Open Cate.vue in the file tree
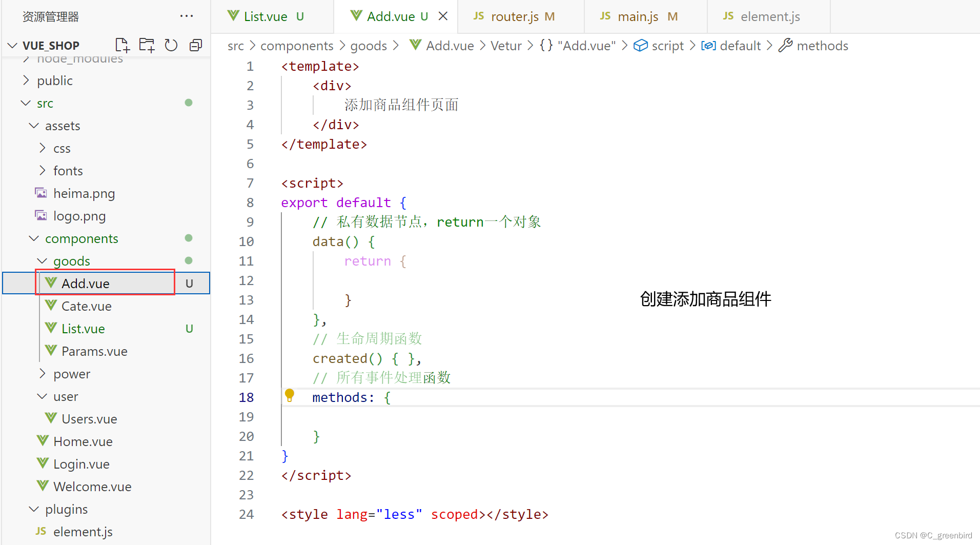 [x=106, y=306]
